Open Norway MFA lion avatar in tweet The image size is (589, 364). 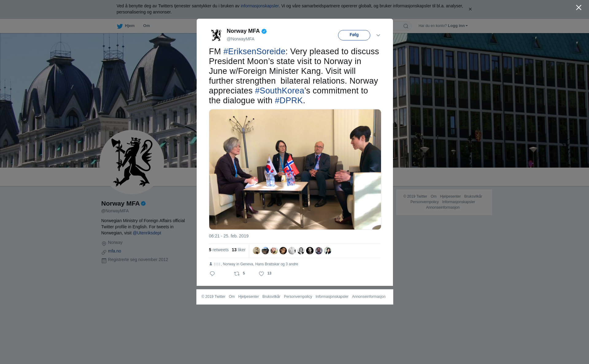point(216,35)
